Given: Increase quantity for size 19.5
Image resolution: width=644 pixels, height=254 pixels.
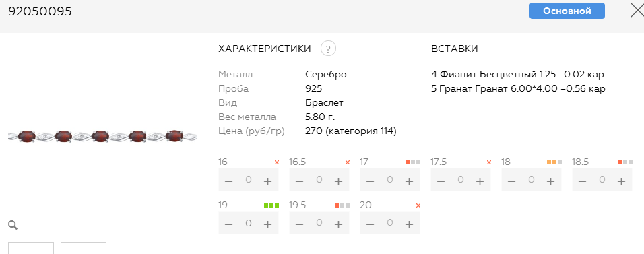Looking at the screenshot, I should pyautogui.click(x=338, y=224).
